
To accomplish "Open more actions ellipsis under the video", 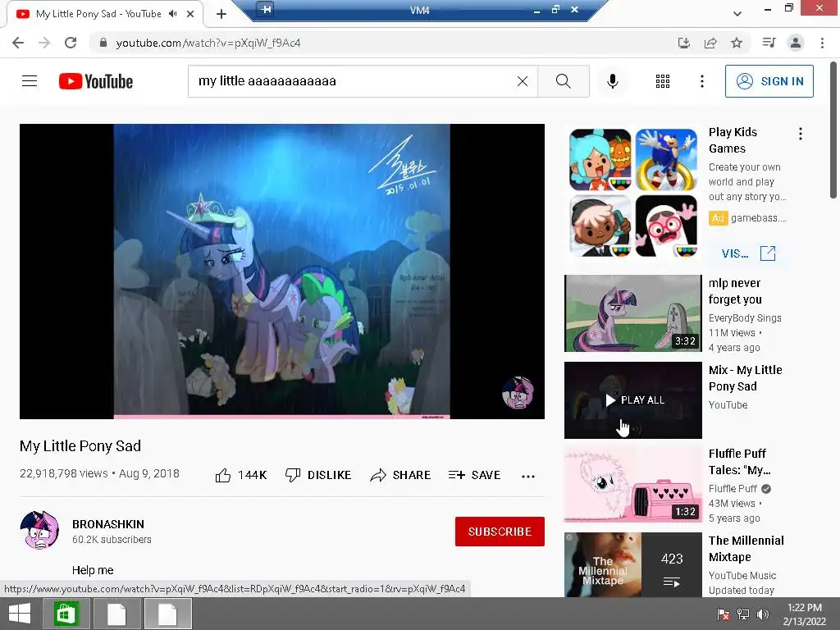I will [x=528, y=476].
